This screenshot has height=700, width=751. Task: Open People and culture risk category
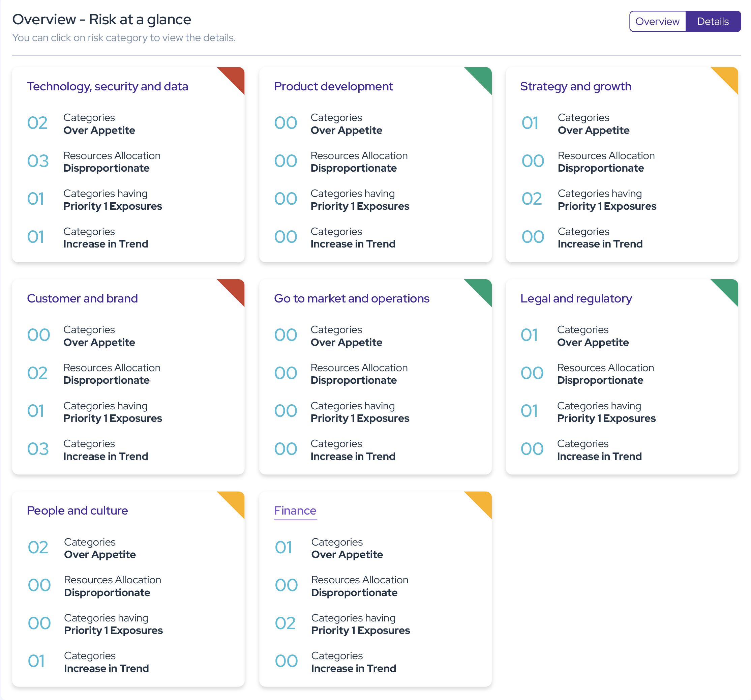tap(78, 511)
